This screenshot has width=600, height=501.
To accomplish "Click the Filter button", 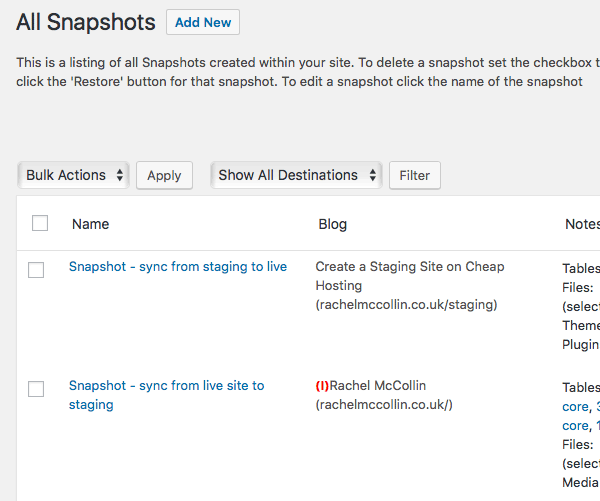I will click(x=415, y=175).
